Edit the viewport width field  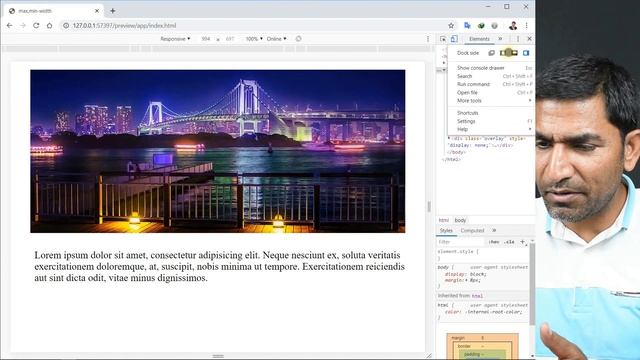[206, 39]
